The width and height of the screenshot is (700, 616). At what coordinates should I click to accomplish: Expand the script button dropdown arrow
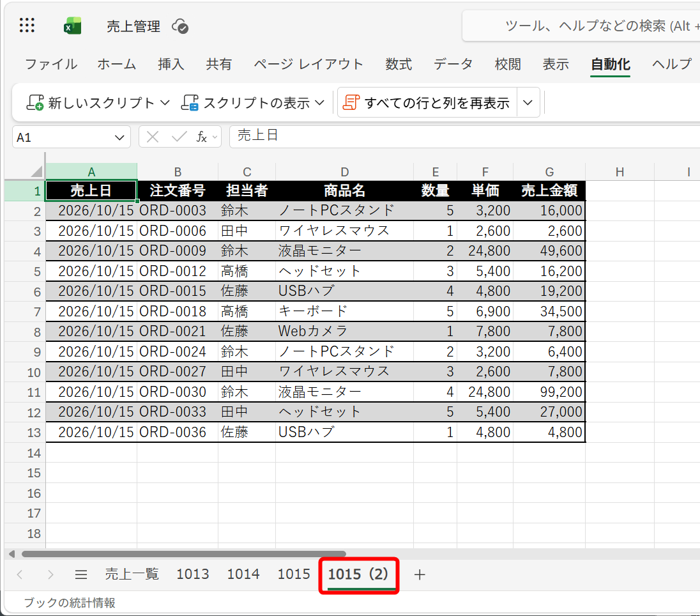coord(528,103)
